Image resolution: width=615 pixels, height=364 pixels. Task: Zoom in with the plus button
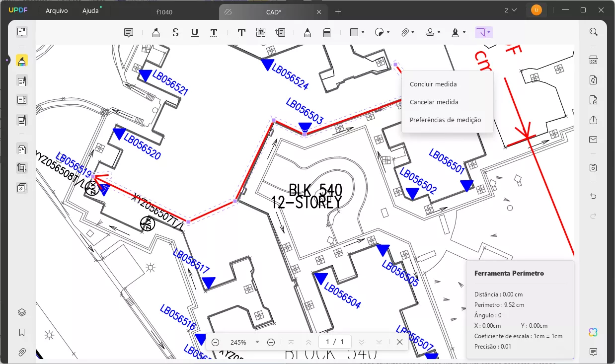pos(271,342)
